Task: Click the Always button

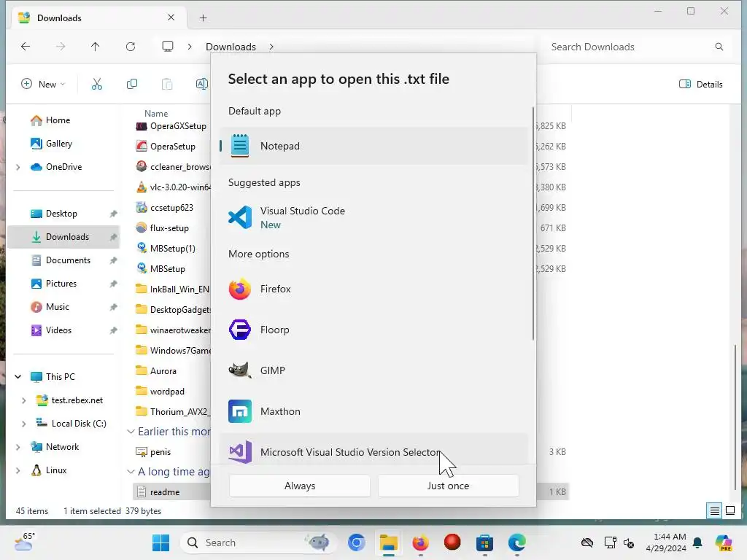Action: [300, 486]
